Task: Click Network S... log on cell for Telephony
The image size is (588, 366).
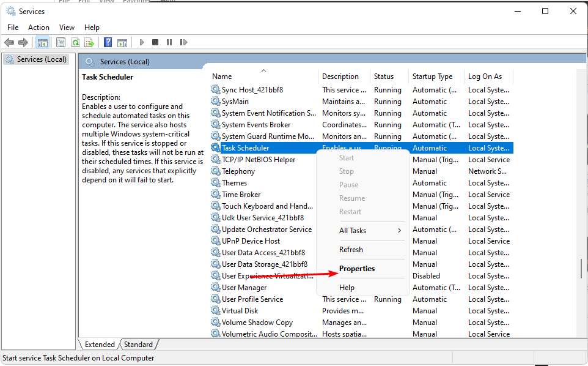Action: [487, 171]
